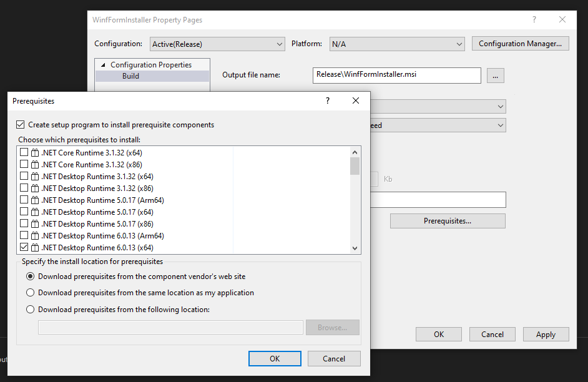Viewport: 588px width, 382px height.
Task: Click OK in the Prerequisites dialog
Action: click(x=275, y=359)
